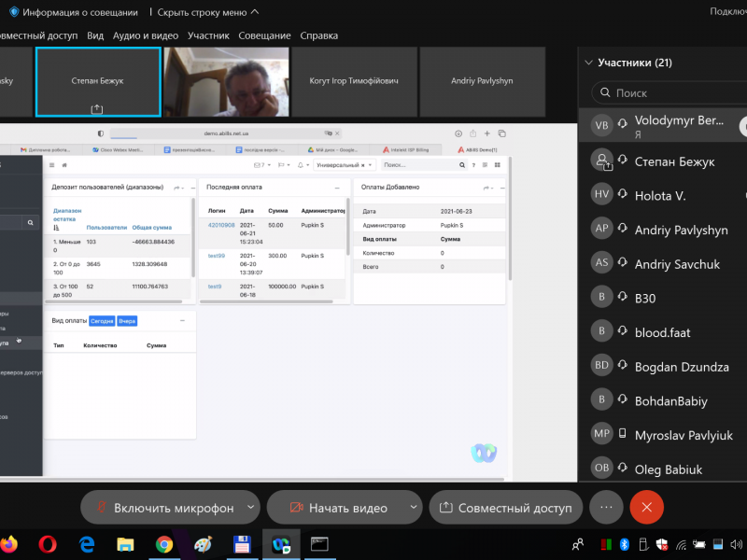The width and height of the screenshot is (747, 560).
Task: Open the more options ellipsis button
Action: point(606,507)
